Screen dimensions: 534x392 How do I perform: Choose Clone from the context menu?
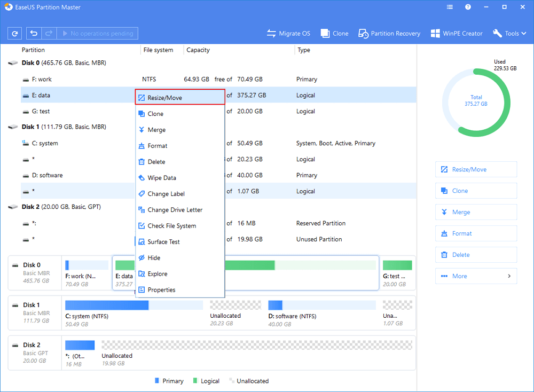point(180,114)
